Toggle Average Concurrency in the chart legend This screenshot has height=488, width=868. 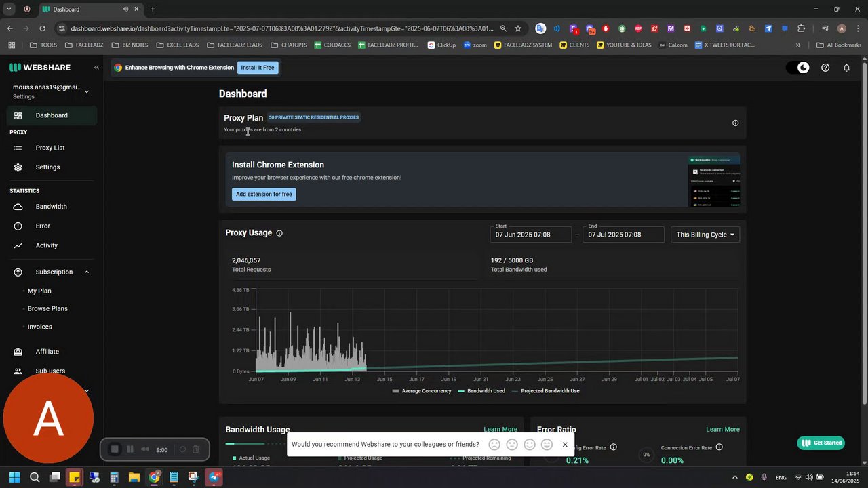tap(422, 391)
